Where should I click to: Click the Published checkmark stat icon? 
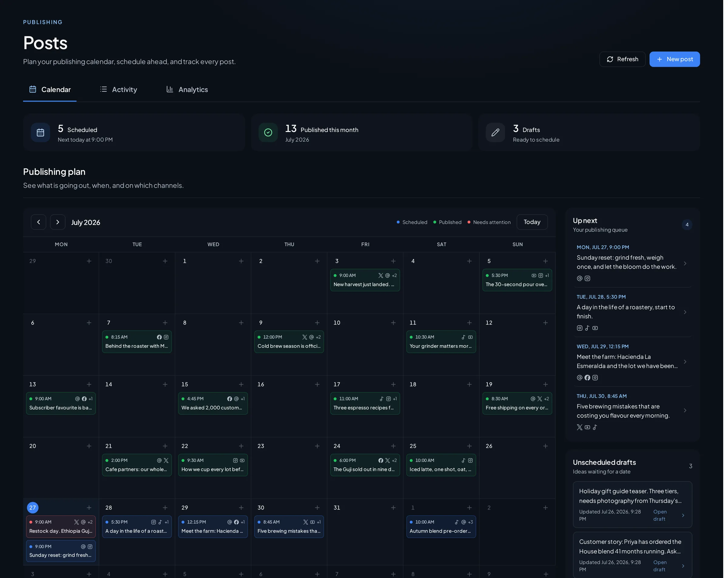coord(268,132)
